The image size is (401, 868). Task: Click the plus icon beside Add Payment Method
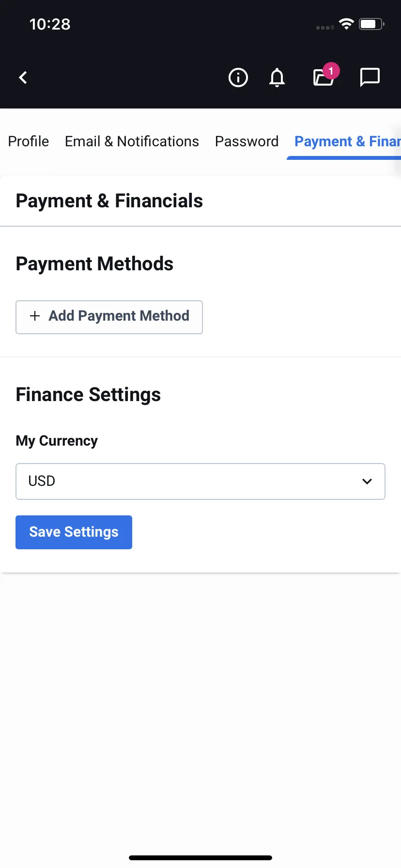(35, 316)
